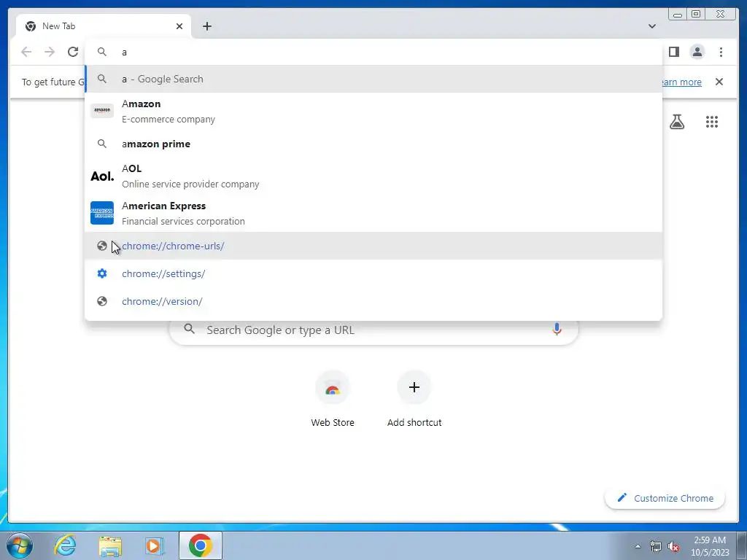Click the Learn more link
The width and height of the screenshot is (747, 560).
pos(682,82)
